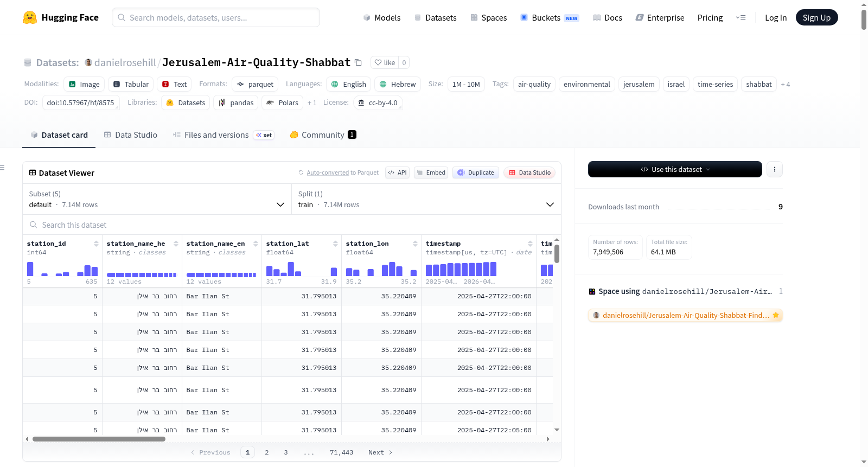Click the pandas library tag
Screen dimensions: 868x467
236,103
